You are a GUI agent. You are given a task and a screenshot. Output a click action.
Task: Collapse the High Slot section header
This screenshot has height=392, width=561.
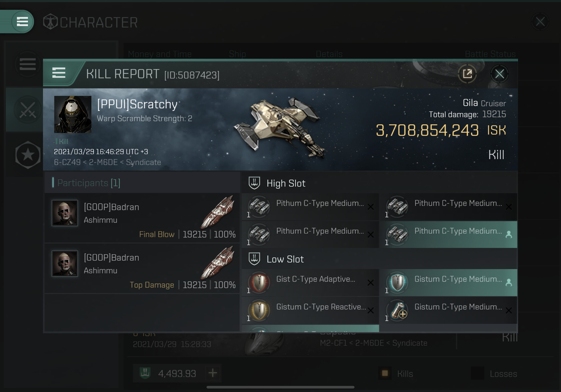click(x=379, y=183)
